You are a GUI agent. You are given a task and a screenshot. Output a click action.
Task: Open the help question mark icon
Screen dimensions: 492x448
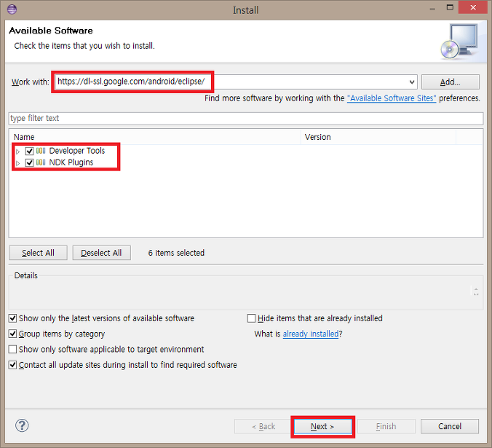(22, 425)
